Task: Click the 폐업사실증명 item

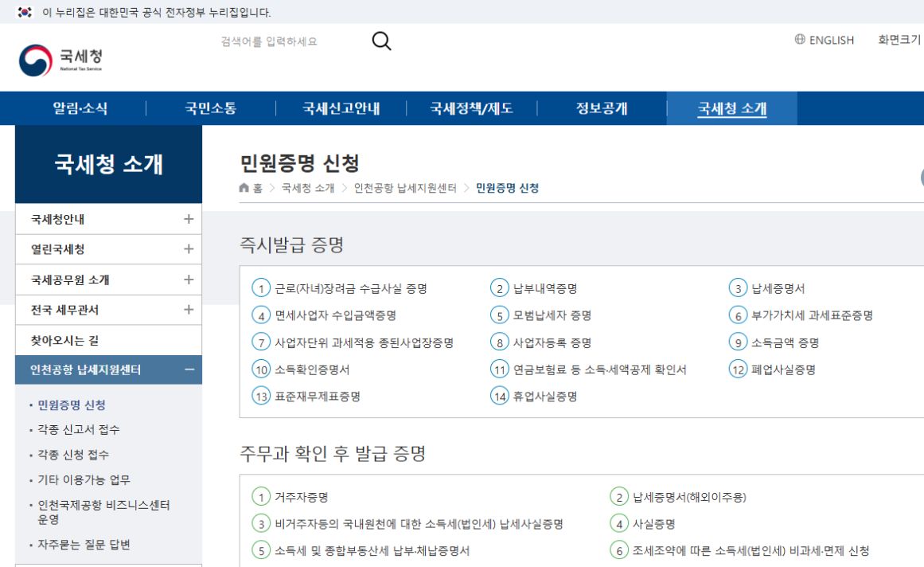Action: (783, 370)
